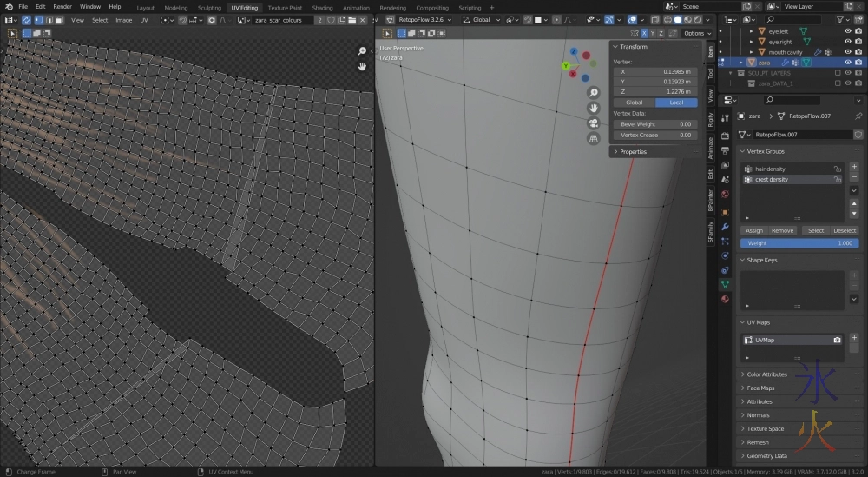
Task: Switch to the Texture Paint workspace tab
Action: 285,7
